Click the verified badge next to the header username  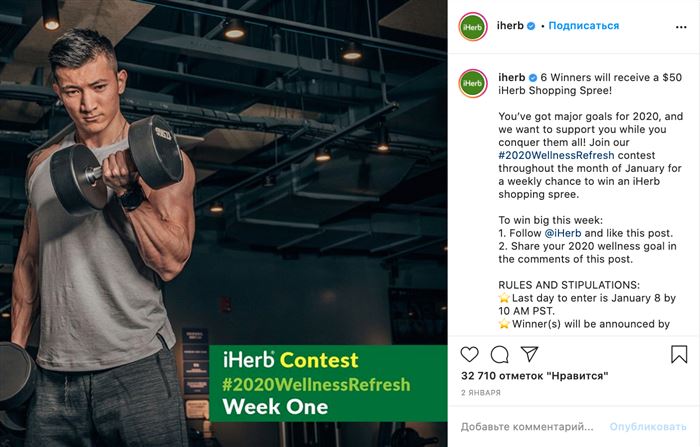531,26
